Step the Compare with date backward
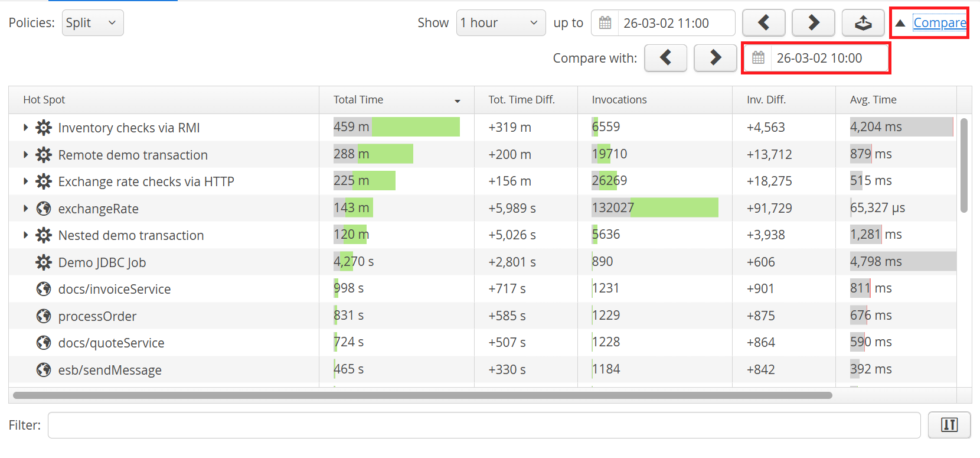The width and height of the screenshot is (980, 458). (x=665, y=58)
